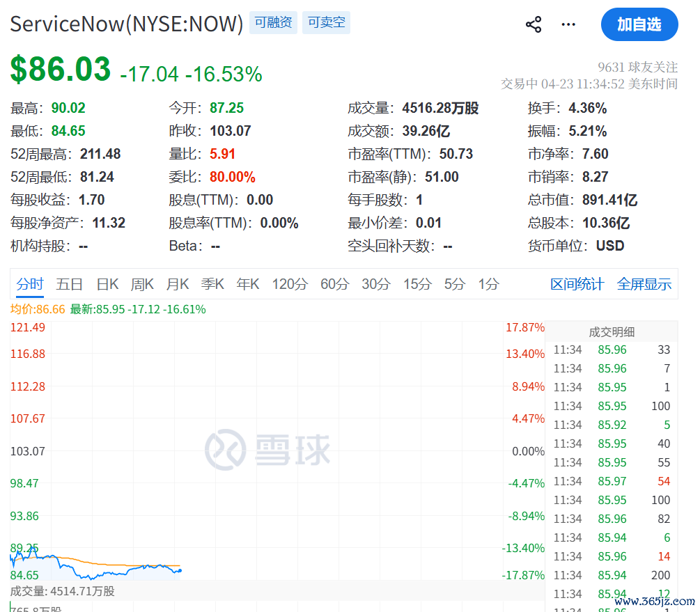Click the 交易中 04-23 11:34:52 美东时间 timestamp
The image size is (700, 612).
pos(589,84)
